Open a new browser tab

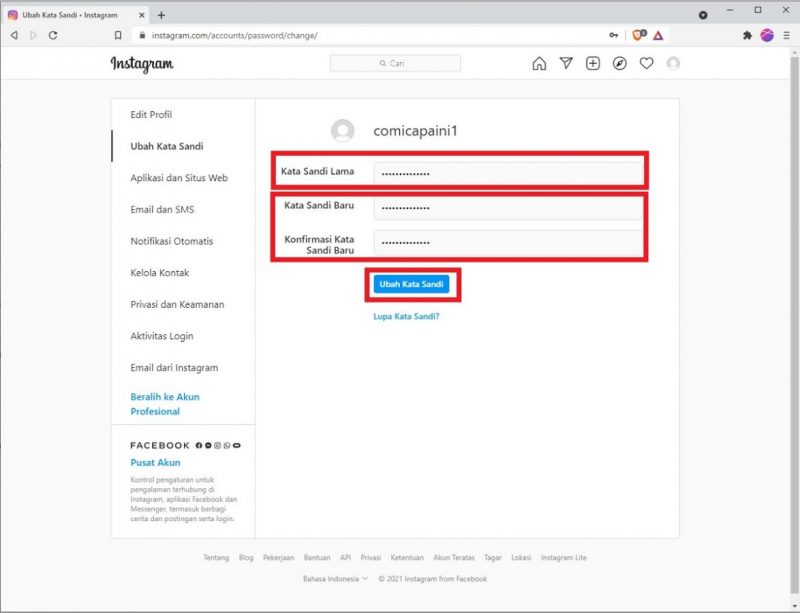click(161, 15)
